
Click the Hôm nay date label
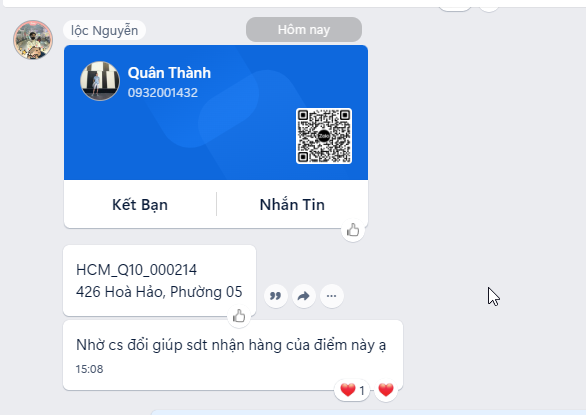(x=303, y=30)
